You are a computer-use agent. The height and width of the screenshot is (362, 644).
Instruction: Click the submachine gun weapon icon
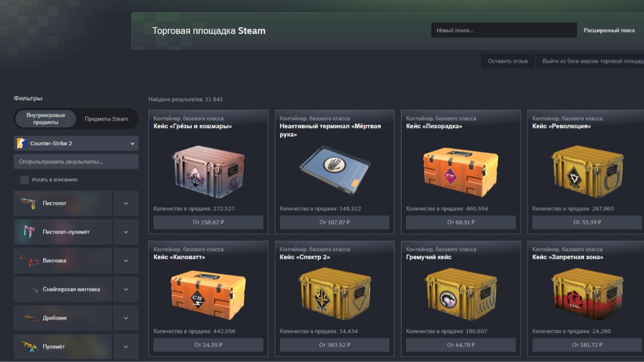click(x=28, y=232)
